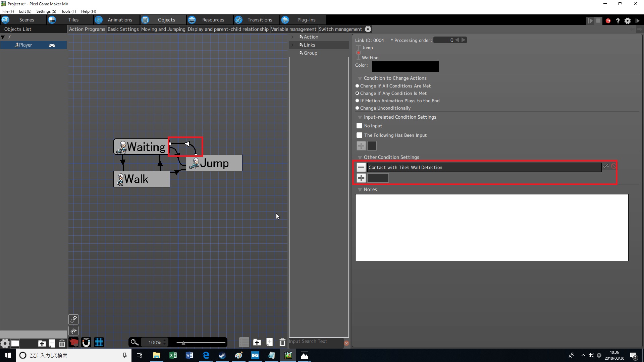Check The Following Has Been Input
This screenshot has height=362, width=644.
coord(359,135)
